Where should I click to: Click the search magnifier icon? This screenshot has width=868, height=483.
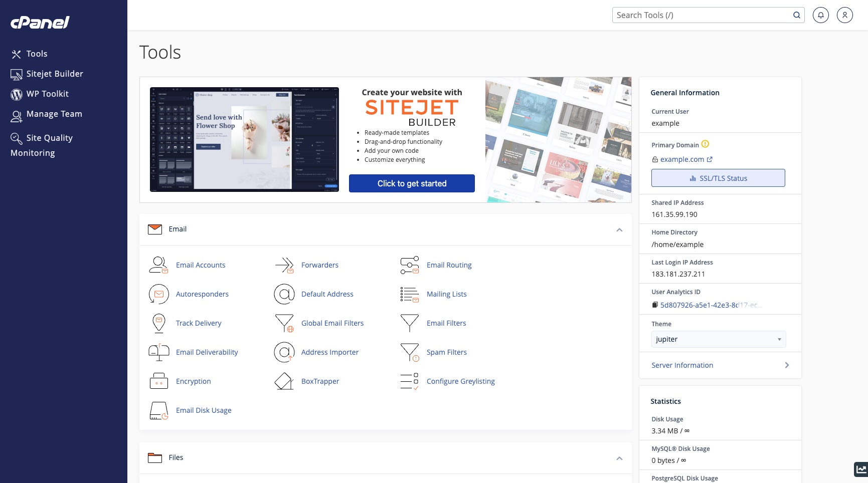tap(796, 15)
